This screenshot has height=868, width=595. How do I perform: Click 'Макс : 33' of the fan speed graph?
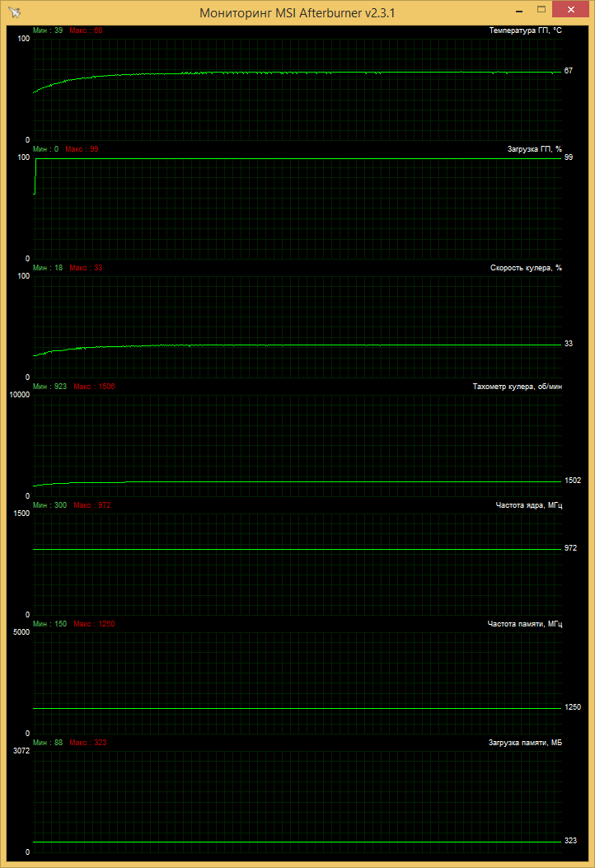click(x=86, y=268)
